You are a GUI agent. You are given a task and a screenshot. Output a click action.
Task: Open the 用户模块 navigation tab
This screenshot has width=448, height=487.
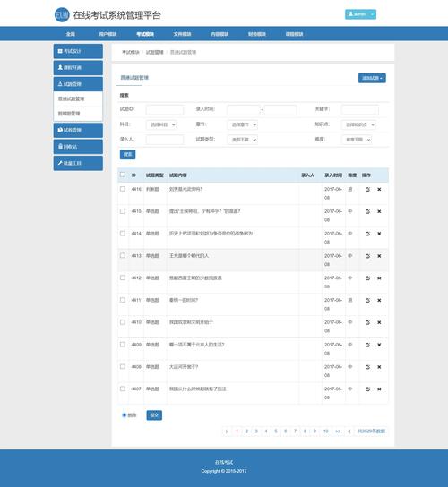point(108,34)
